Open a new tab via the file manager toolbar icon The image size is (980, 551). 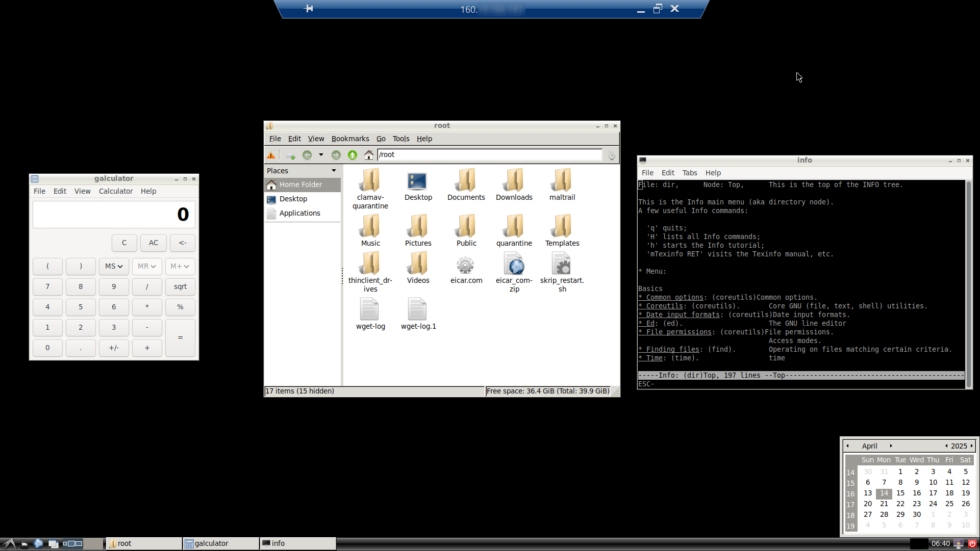click(x=291, y=155)
